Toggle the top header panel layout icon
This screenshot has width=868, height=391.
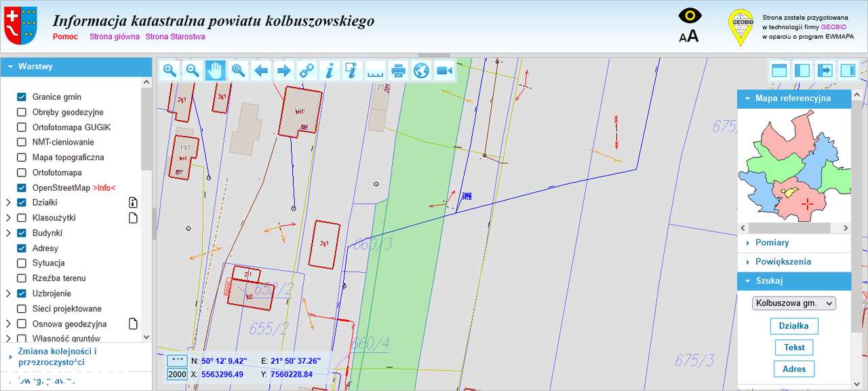click(779, 70)
